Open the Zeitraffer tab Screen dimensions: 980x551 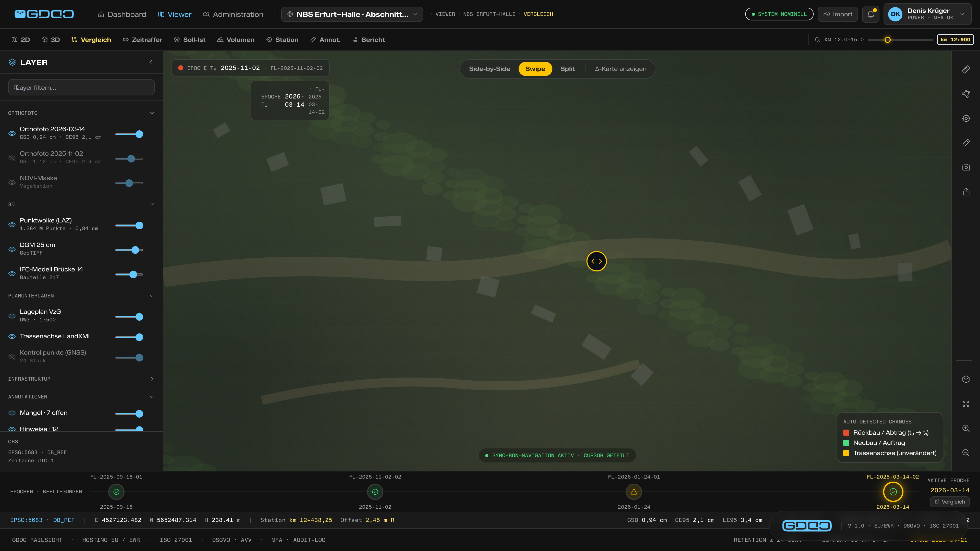[x=143, y=40]
